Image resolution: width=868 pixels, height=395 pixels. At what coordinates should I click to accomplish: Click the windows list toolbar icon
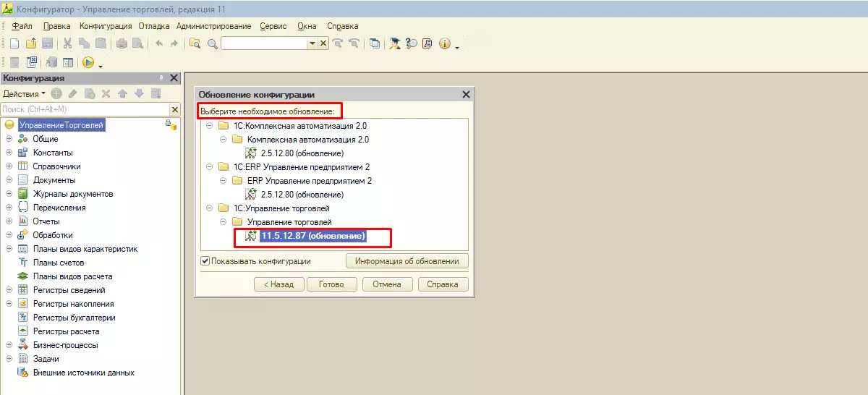tap(374, 43)
